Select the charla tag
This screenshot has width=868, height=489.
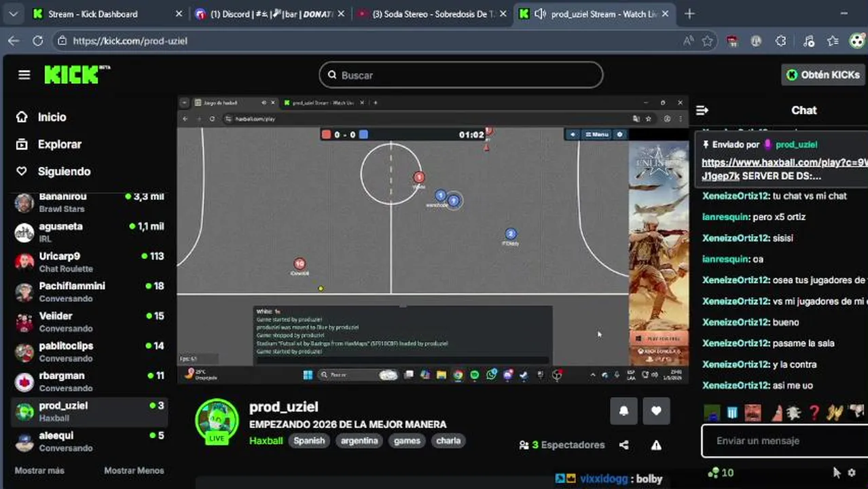pyautogui.click(x=448, y=440)
